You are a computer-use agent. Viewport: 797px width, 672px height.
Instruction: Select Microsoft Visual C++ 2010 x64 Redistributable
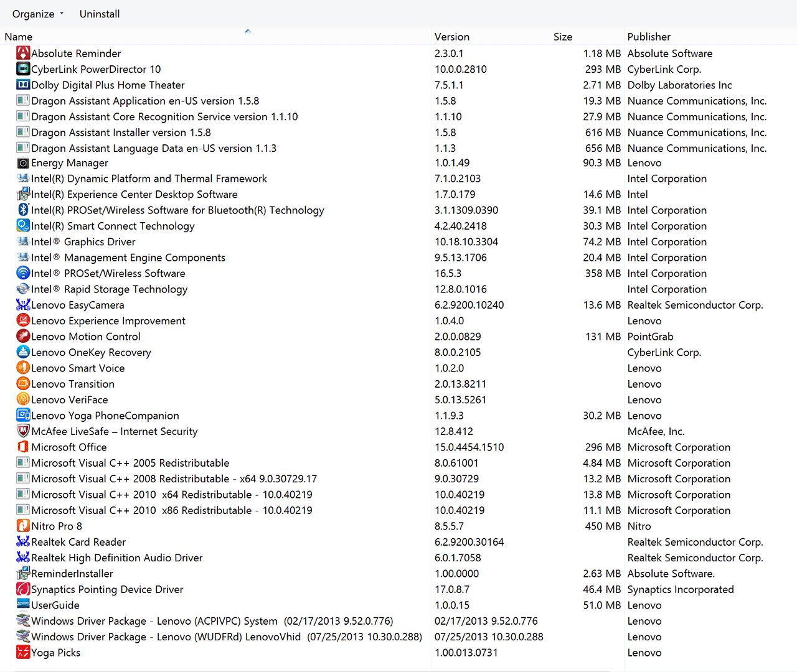[172, 495]
